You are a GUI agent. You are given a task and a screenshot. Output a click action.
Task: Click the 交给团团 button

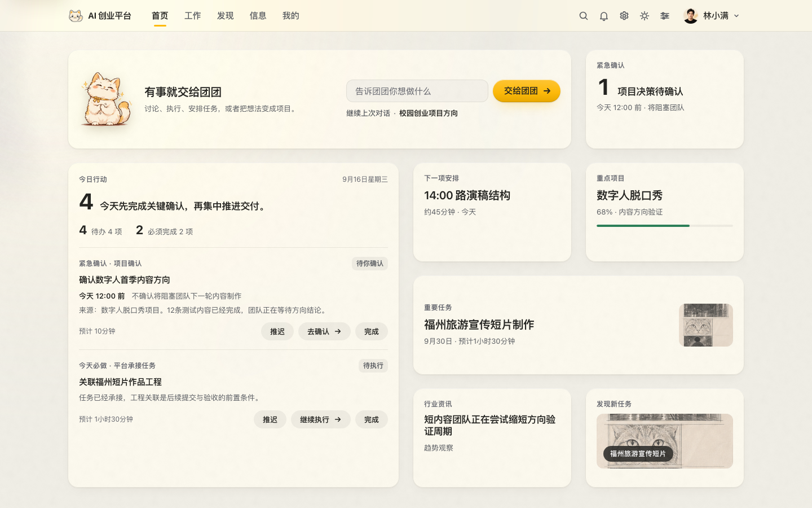point(527,91)
